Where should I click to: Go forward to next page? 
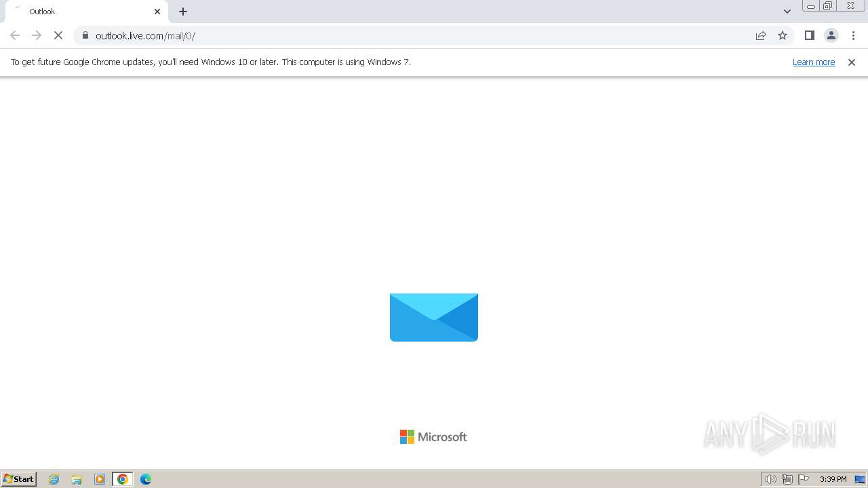(37, 35)
